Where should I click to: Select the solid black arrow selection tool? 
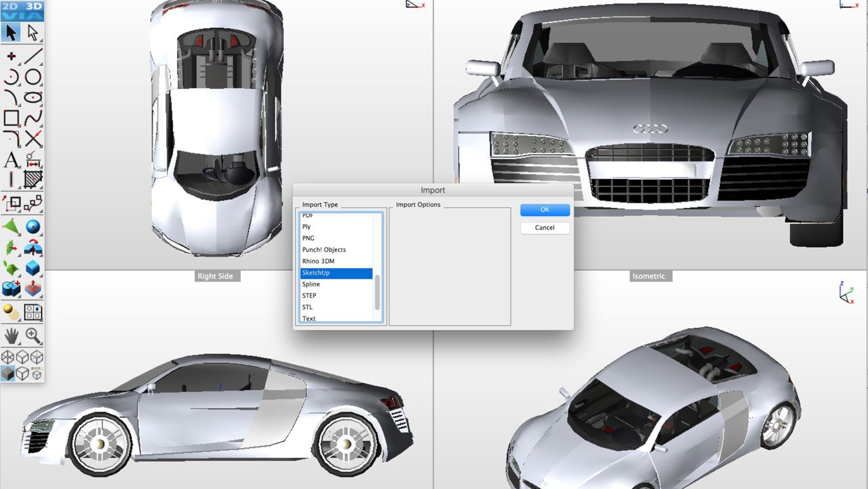point(11,32)
